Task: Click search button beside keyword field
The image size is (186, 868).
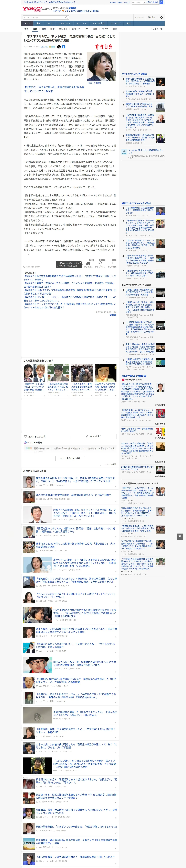Action: coord(66,18)
